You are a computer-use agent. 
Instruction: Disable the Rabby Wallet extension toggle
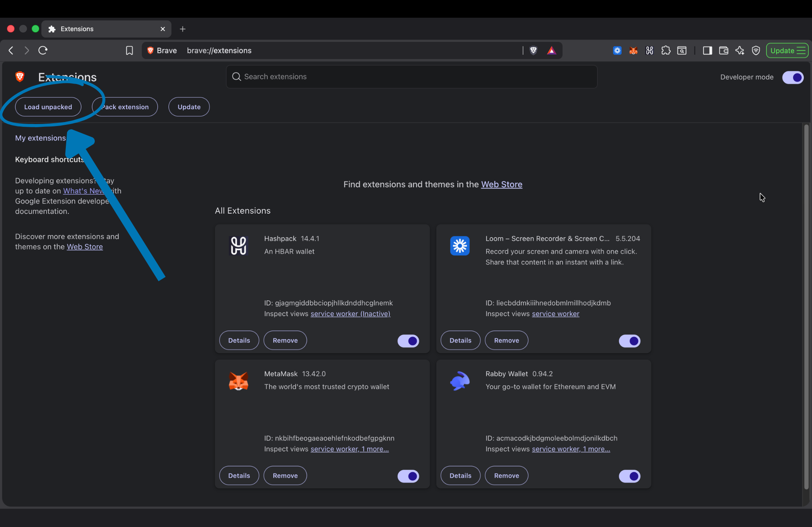629,476
